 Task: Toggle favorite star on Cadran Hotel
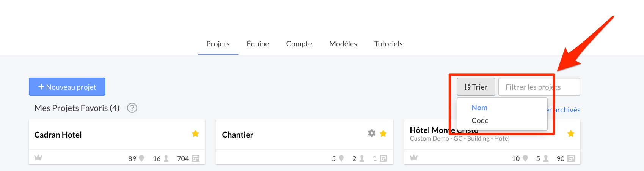tap(195, 133)
